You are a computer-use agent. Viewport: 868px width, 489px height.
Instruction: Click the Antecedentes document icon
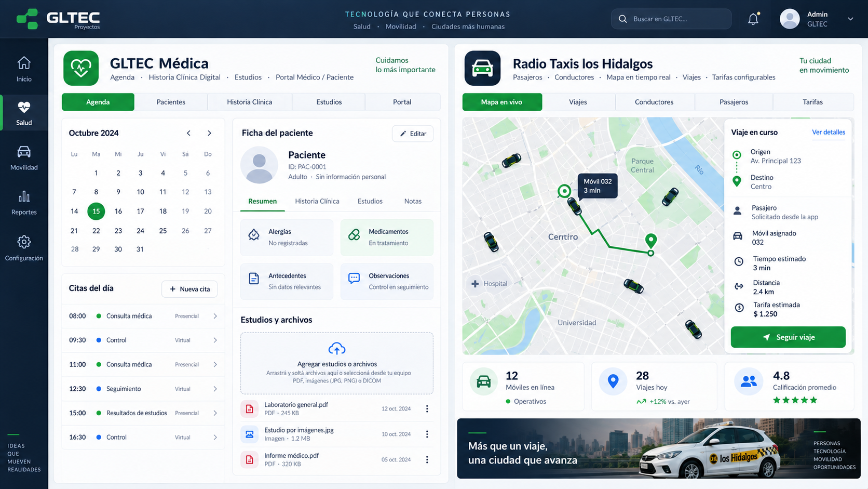pos(254,279)
